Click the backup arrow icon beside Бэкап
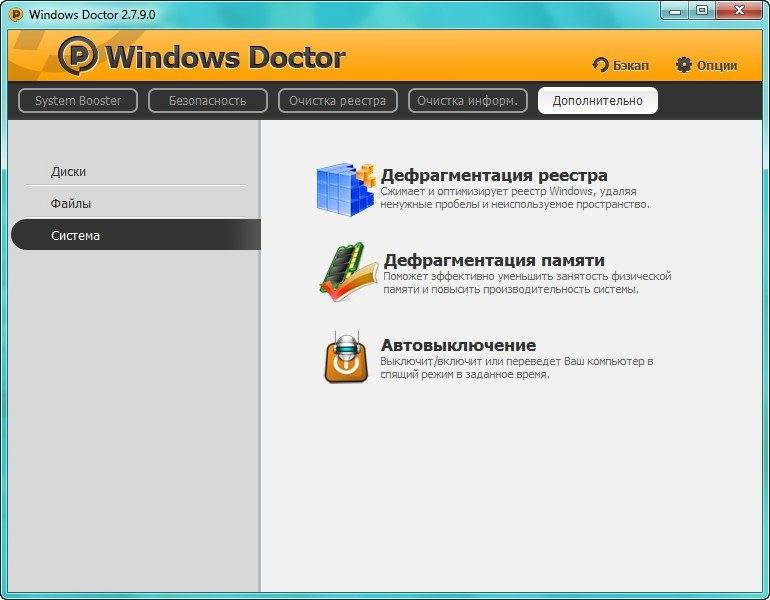Image resolution: width=770 pixels, height=600 pixels. pos(600,65)
